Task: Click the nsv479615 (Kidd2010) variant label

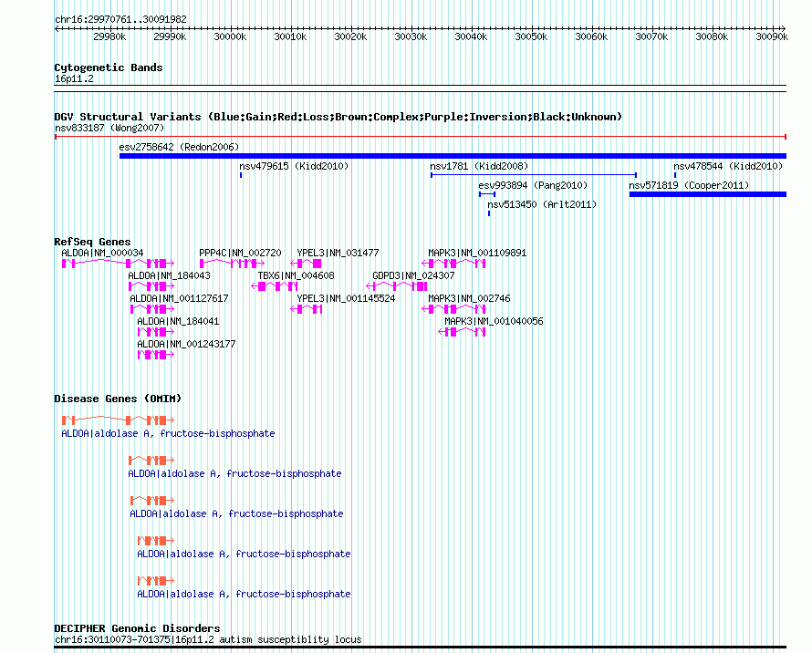Action: tap(294, 166)
